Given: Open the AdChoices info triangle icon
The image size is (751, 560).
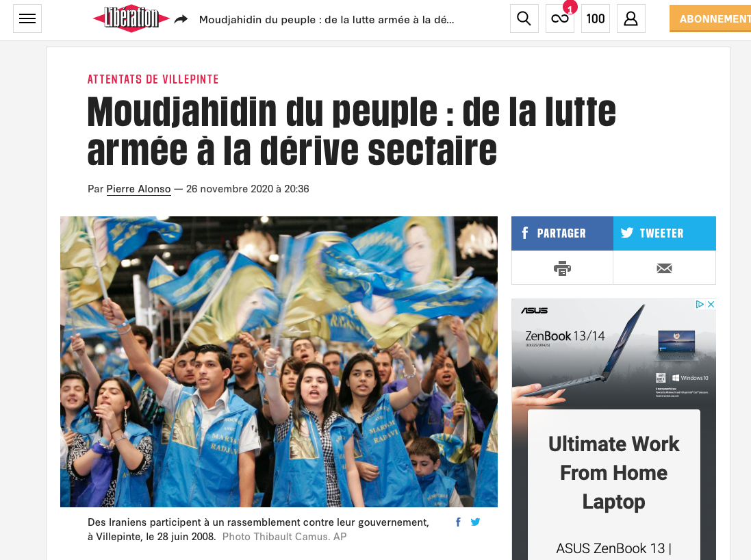Looking at the screenshot, I should (700, 304).
